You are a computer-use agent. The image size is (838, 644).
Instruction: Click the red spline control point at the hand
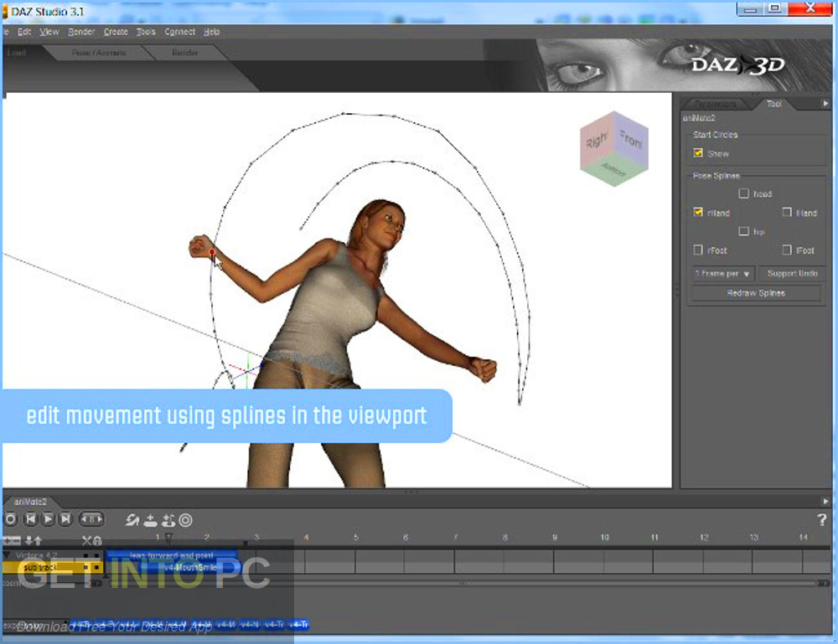coord(212,251)
